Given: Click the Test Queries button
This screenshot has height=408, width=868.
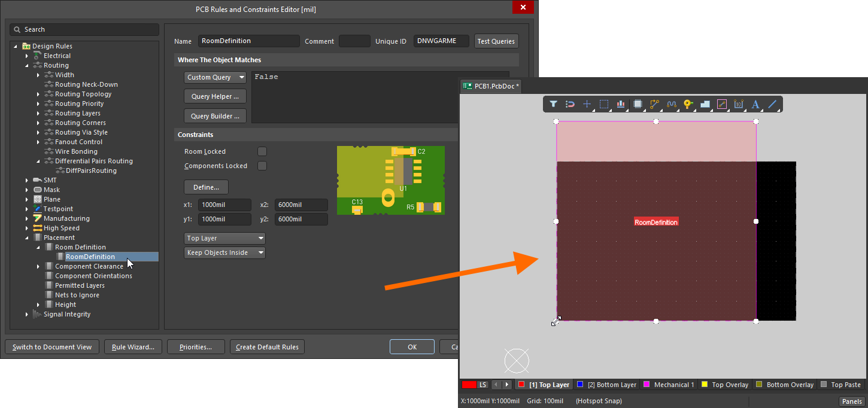Looking at the screenshot, I should point(496,41).
